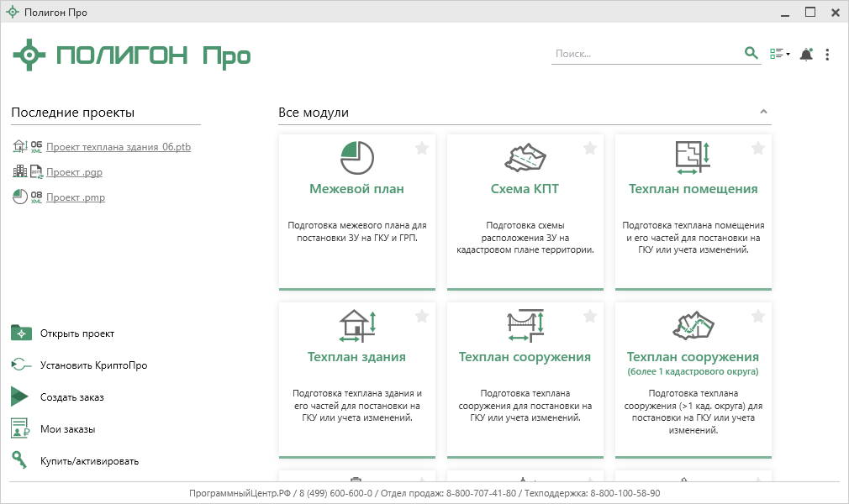849x504 pixels.
Task: Select the Техплан помещения floor plan icon
Action: coord(693,156)
